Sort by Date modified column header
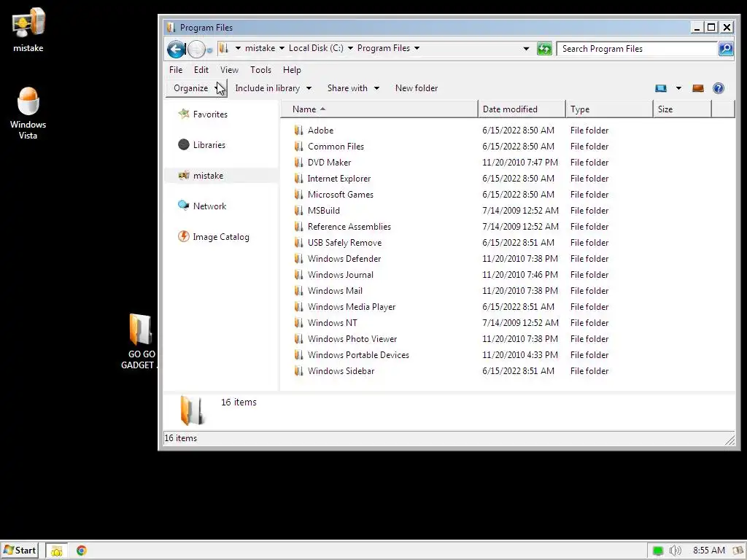747x560 pixels. (522, 109)
